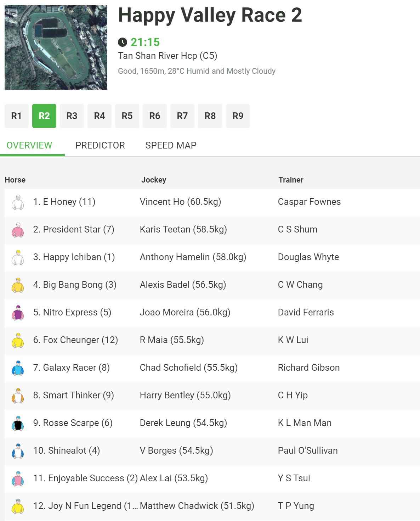Click the clock icon beside 21:15
Screen dimensions: 420x521
coord(123,42)
